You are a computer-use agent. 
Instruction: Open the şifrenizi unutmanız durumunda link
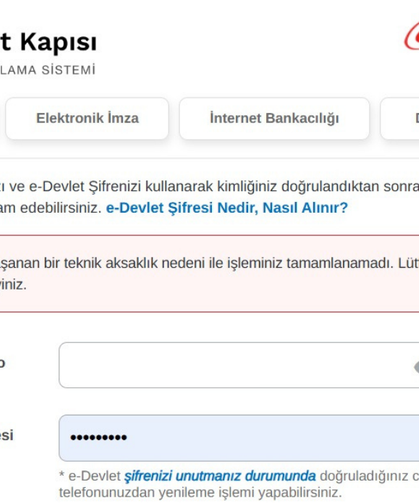[x=220, y=476]
